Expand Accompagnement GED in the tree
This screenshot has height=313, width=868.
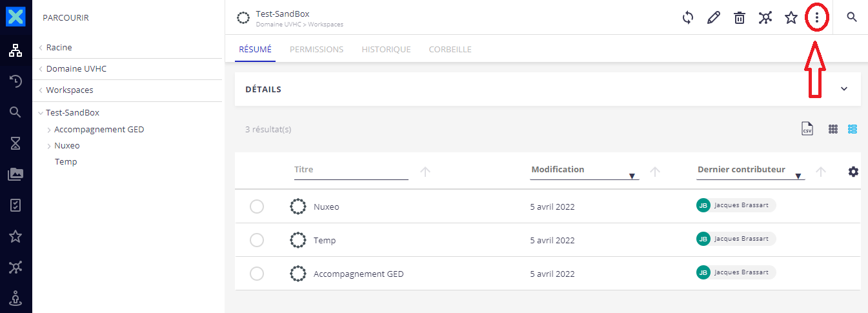pos(49,130)
